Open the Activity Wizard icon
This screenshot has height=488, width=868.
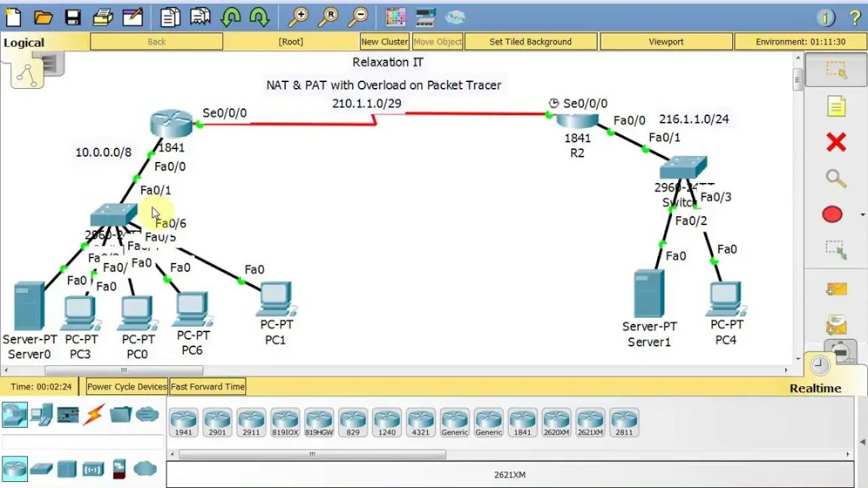point(132,16)
